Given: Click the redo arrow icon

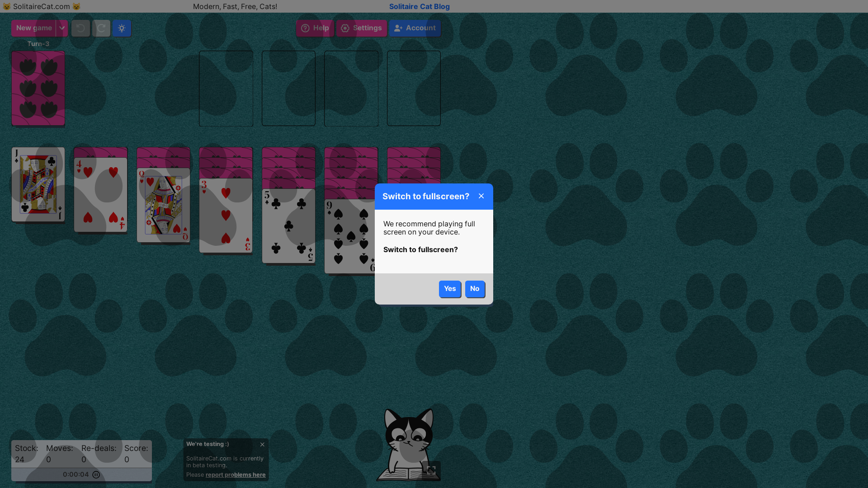Looking at the screenshot, I should point(101,28).
